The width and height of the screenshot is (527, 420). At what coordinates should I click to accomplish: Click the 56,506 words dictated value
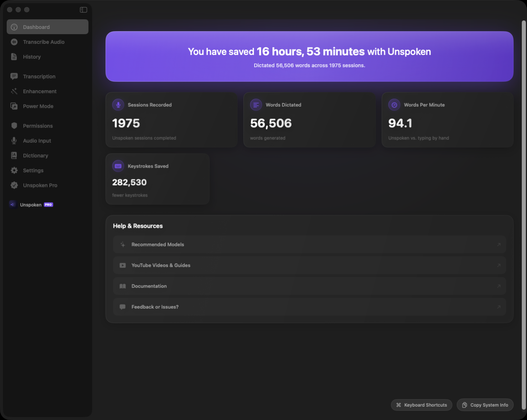271,123
